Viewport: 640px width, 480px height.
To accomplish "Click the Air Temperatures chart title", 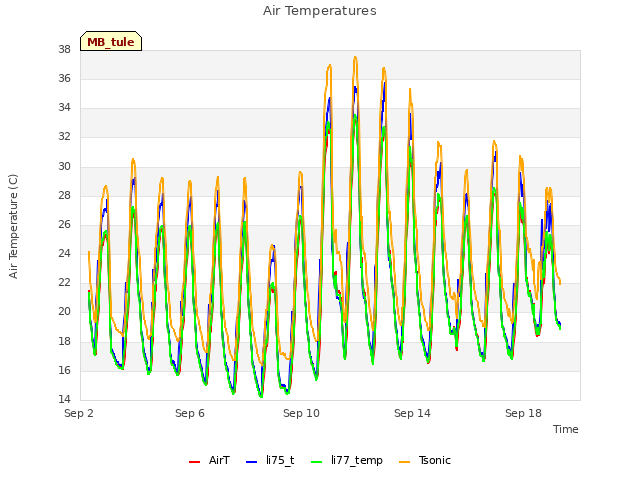I will pos(320,11).
